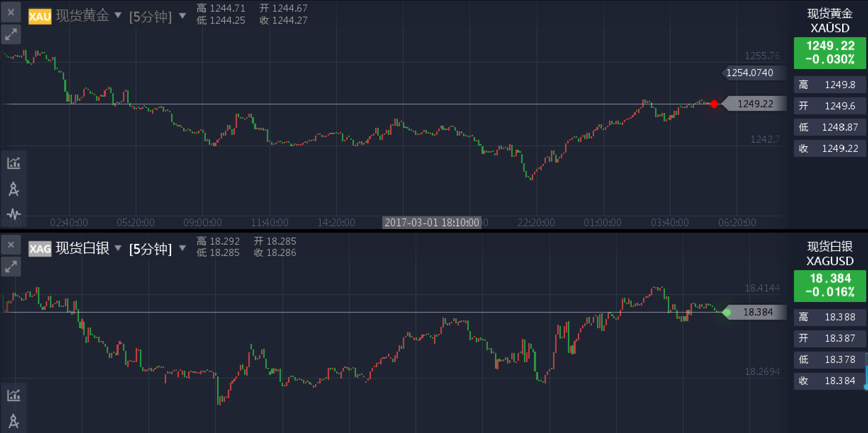Click the green 1249.22 gold quote box
This screenshot has width=868, height=433.
pyautogui.click(x=830, y=53)
